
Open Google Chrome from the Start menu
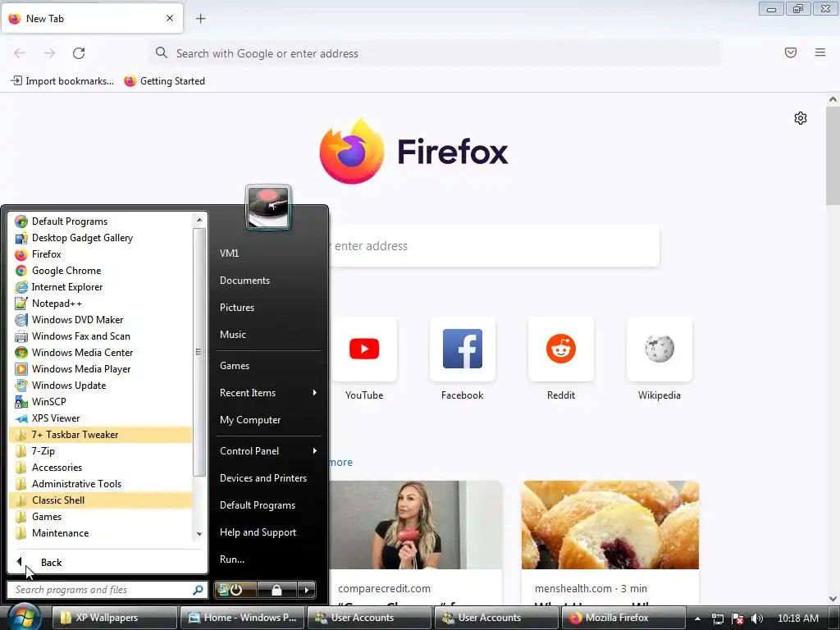click(x=100, y=271)
